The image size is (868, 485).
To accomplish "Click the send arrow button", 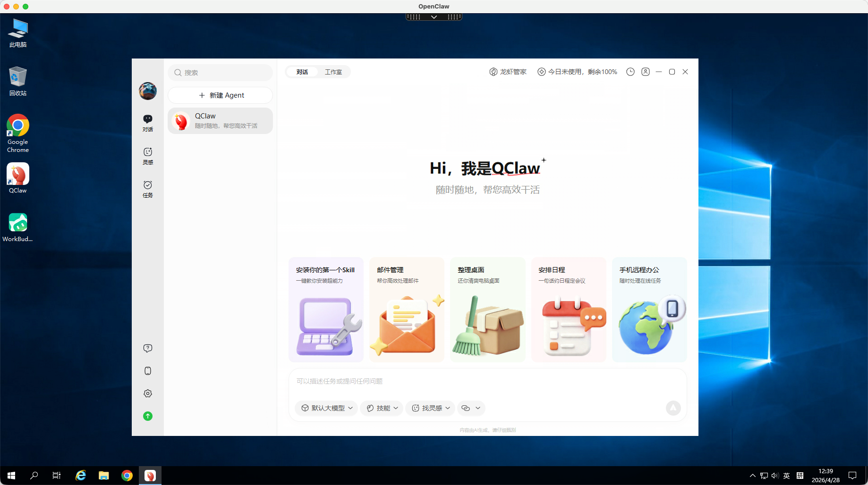I will coord(673,408).
